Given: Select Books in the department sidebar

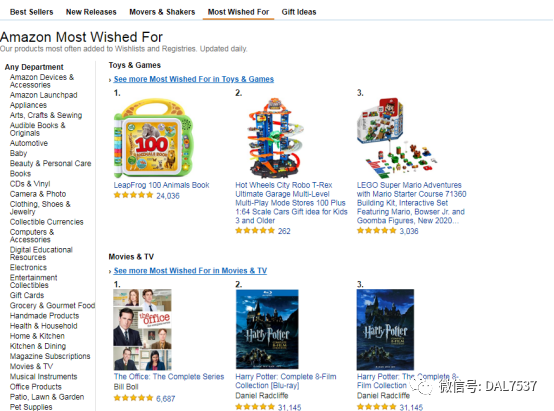Looking at the screenshot, I should coord(20,174).
